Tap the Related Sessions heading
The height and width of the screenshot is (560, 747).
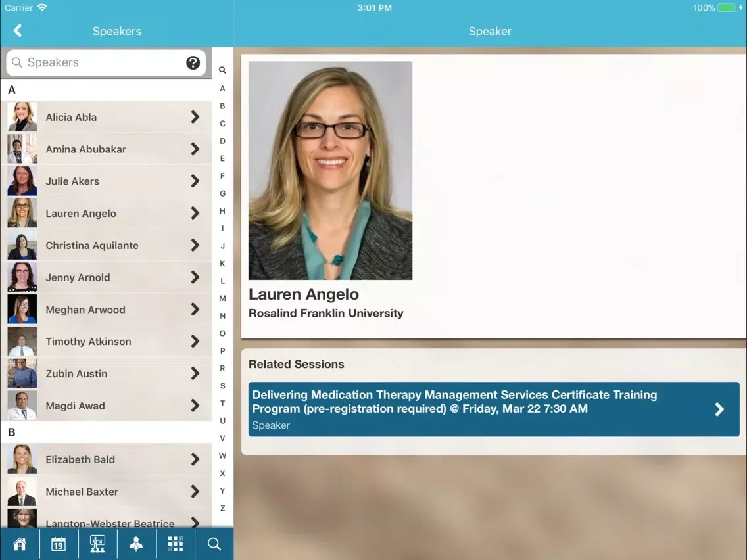[297, 364]
